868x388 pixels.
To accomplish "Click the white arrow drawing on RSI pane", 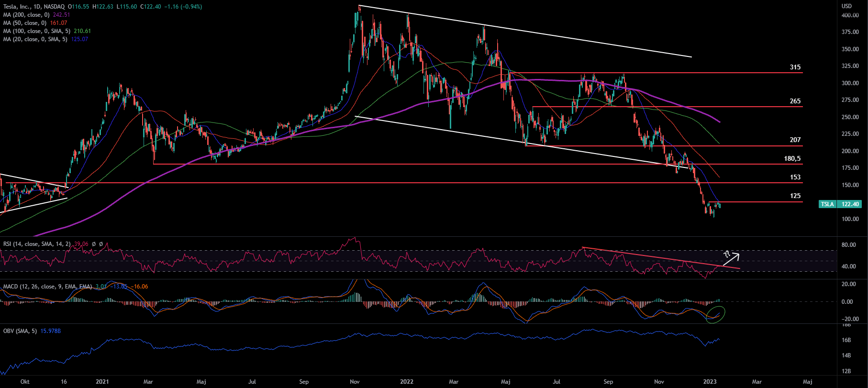I will point(731,259).
